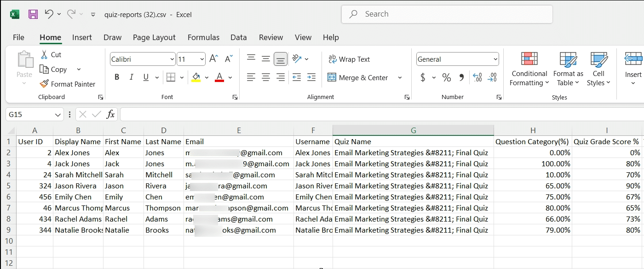Open the Calibri font name dropdown
644x269 pixels.
pos(172,59)
